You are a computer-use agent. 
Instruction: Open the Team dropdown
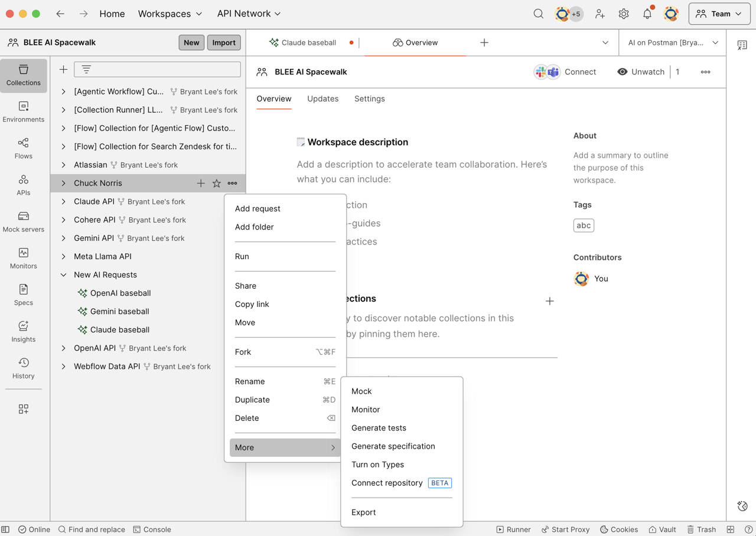coord(719,14)
